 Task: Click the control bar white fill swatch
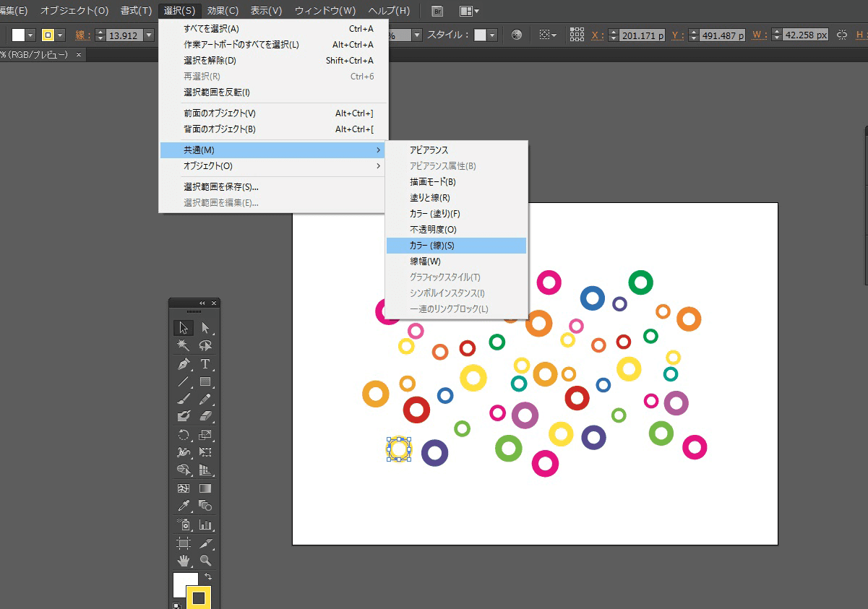pyautogui.click(x=18, y=35)
